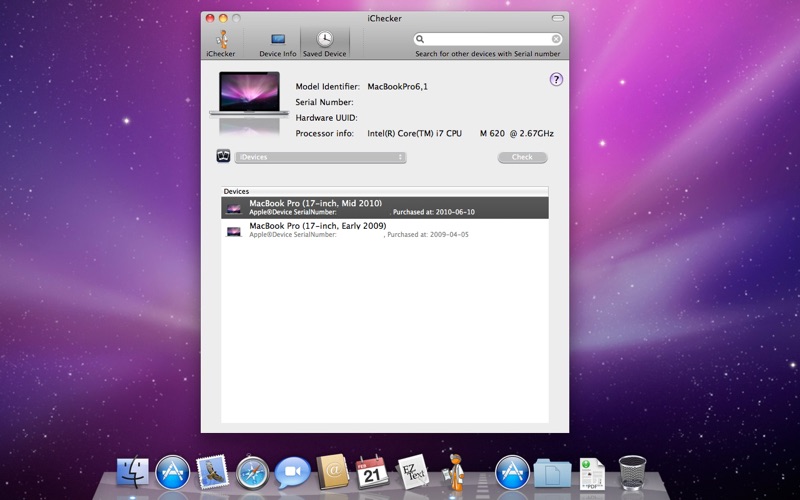
Task: Open the iDevices dropdown menu
Action: click(x=320, y=157)
